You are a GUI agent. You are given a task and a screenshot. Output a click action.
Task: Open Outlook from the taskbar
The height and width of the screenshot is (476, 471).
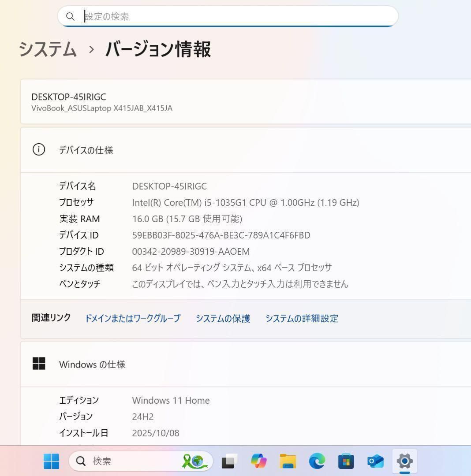pyautogui.click(x=375, y=461)
